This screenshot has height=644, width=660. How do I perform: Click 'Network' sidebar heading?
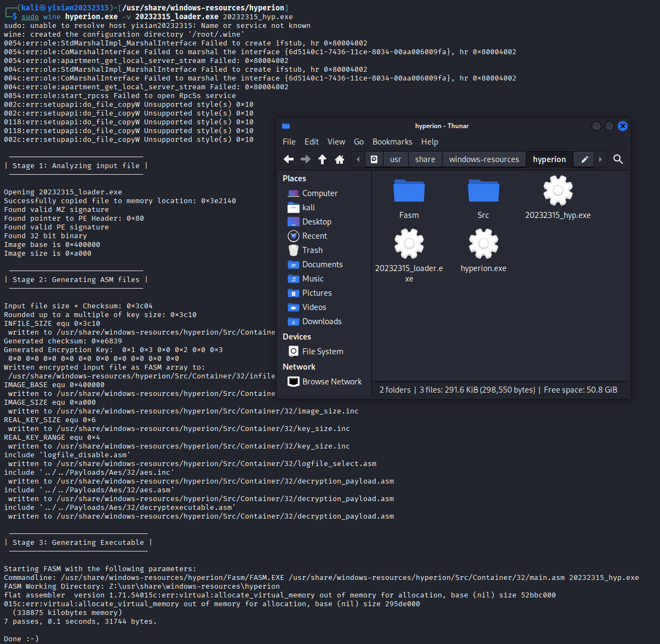tap(299, 367)
